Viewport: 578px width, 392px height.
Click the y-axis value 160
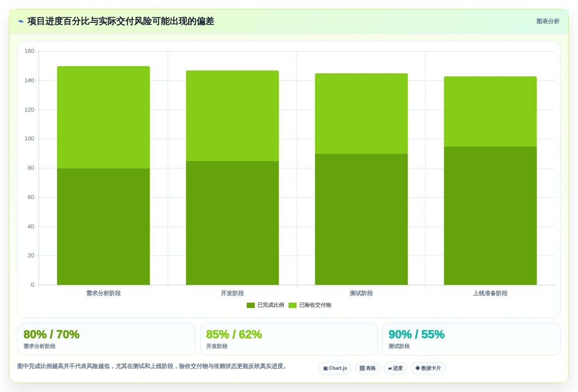29,51
